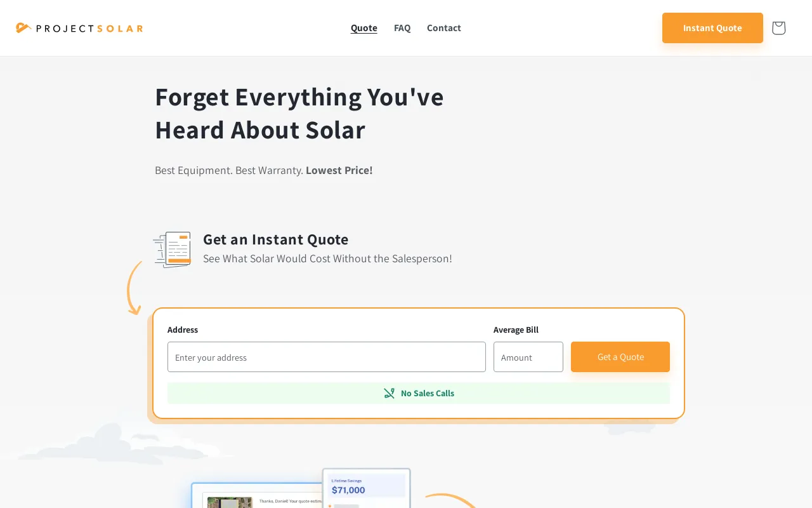
Task: Click the Average Bill Amount field
Action: [528, 357]
